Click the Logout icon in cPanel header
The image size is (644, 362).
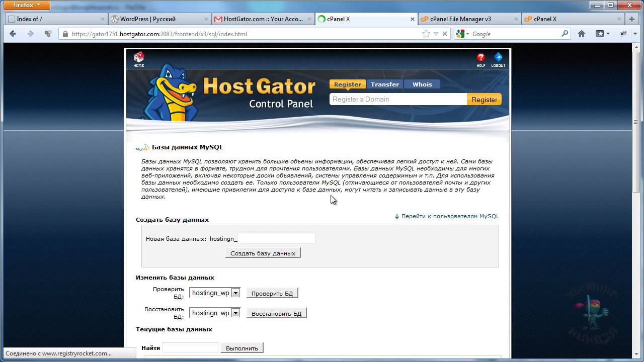click(x=498, y=60)
